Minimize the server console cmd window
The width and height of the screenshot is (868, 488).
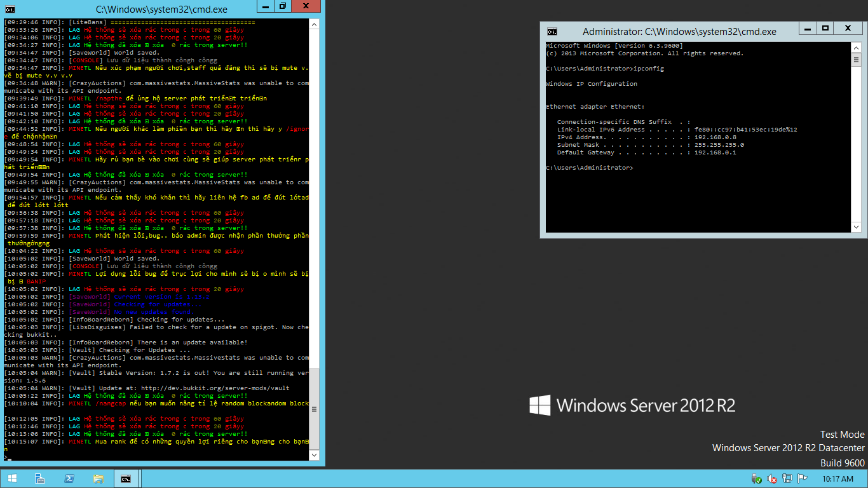[266, 6]
